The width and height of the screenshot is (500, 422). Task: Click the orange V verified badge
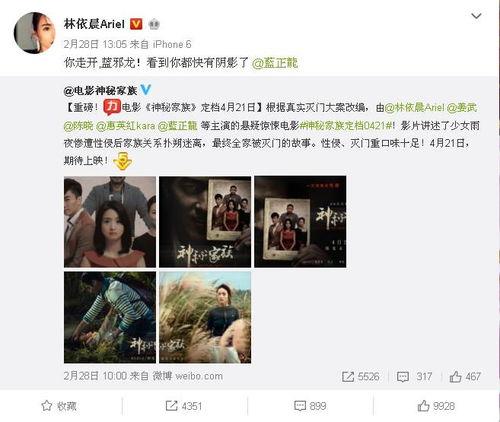click(x=136, y=24)
